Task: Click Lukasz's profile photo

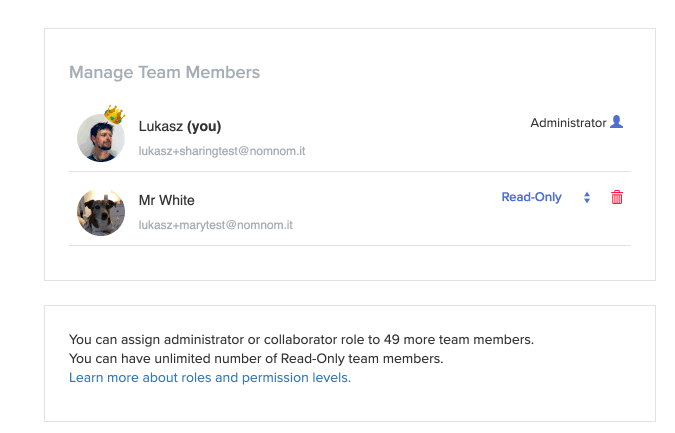Action: tap(100, 138)
